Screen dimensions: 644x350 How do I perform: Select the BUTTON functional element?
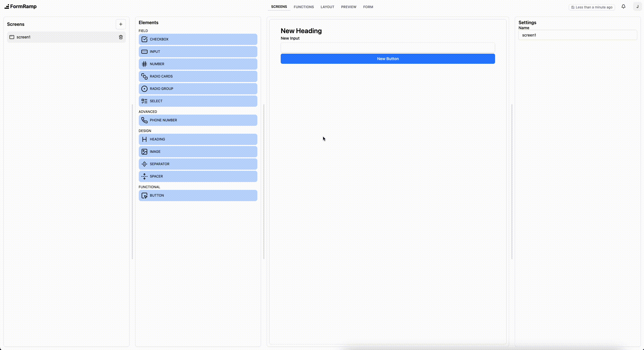198,195
